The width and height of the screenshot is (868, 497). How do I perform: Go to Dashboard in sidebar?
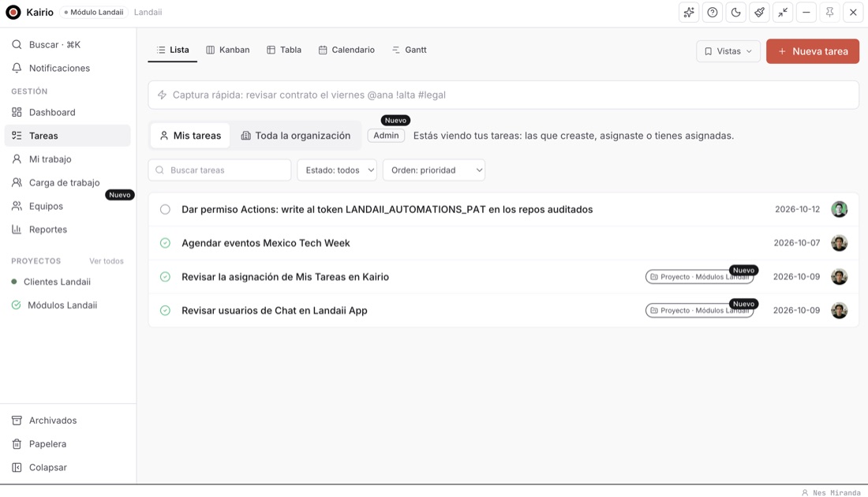click(68, 112)
